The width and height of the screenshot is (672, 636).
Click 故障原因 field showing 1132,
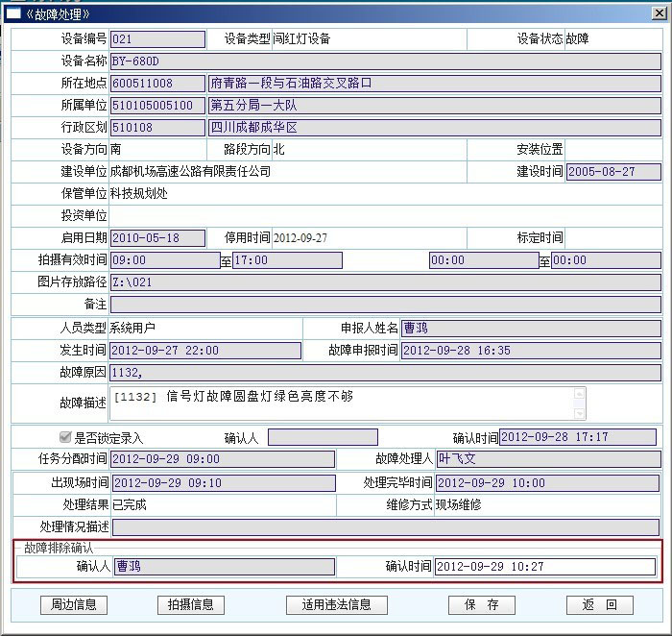click(385, 372)
